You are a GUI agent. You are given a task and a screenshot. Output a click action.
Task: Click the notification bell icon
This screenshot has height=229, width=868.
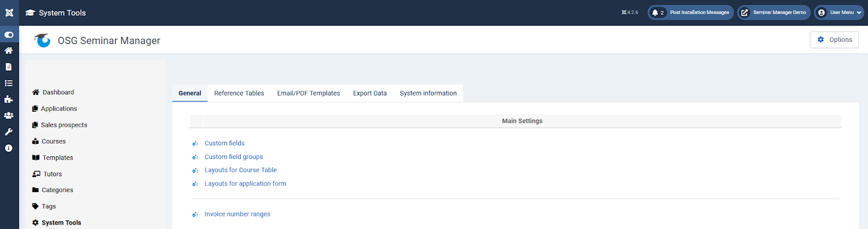[655, 12]
